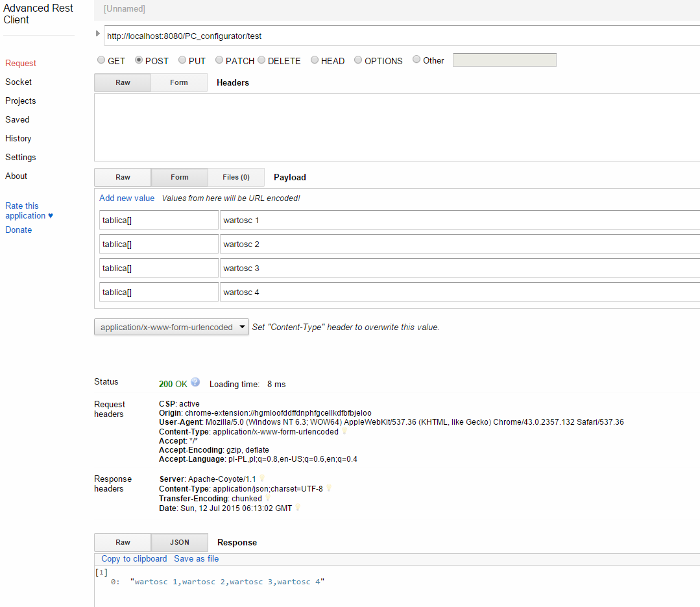
Task: Click the lightbulb hint next to Transfer-Encoding header
Action: (268, 497)
